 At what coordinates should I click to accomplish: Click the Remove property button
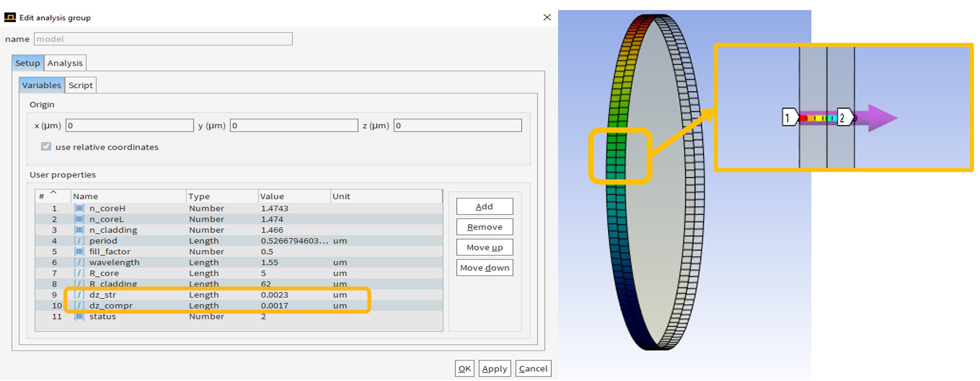click(x=485, y=227)
